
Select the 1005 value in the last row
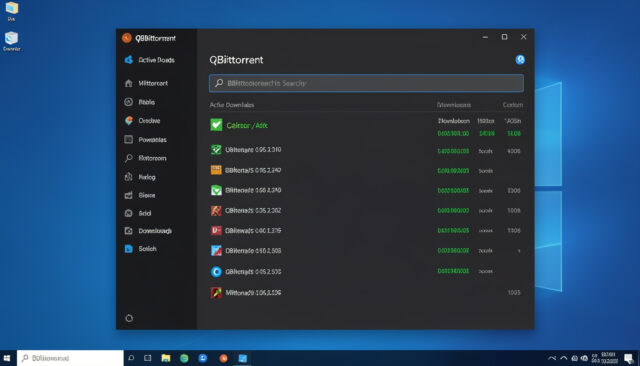tap(514, 293)
